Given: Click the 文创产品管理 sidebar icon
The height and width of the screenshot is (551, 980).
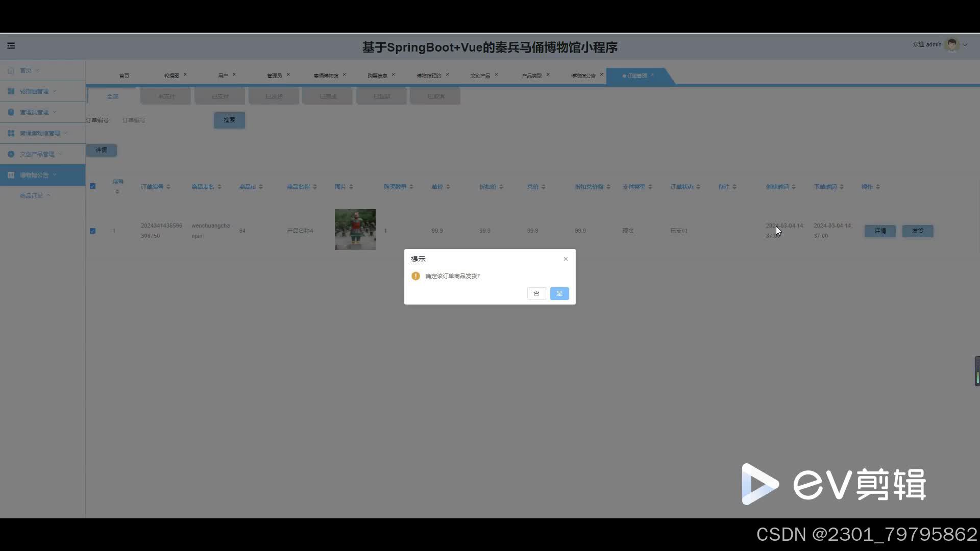Looking at the screenshot, I should pos(11,154).
